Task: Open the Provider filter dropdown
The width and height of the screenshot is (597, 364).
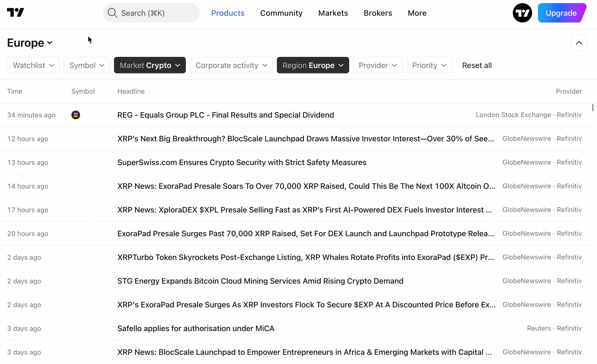Action: (378, 65)
